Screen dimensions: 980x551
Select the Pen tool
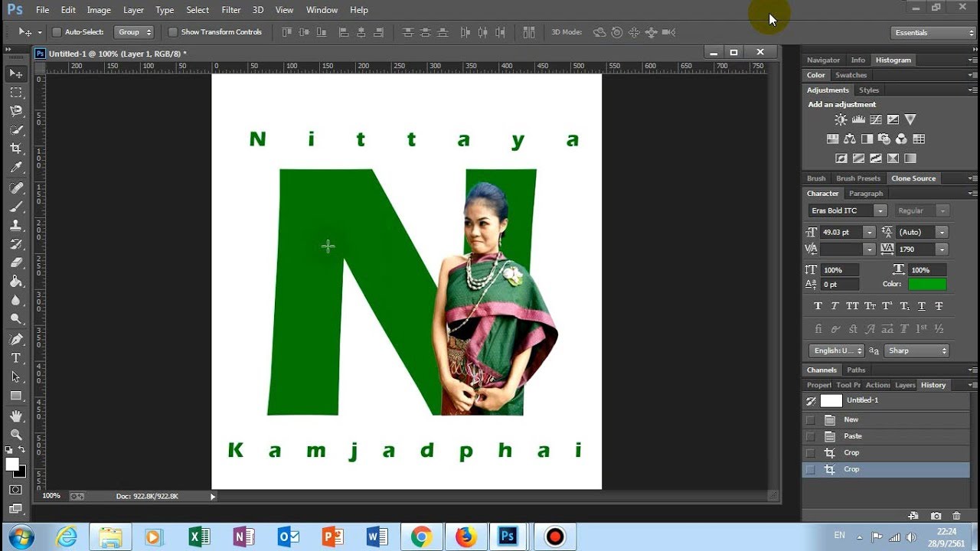(16, 339)
